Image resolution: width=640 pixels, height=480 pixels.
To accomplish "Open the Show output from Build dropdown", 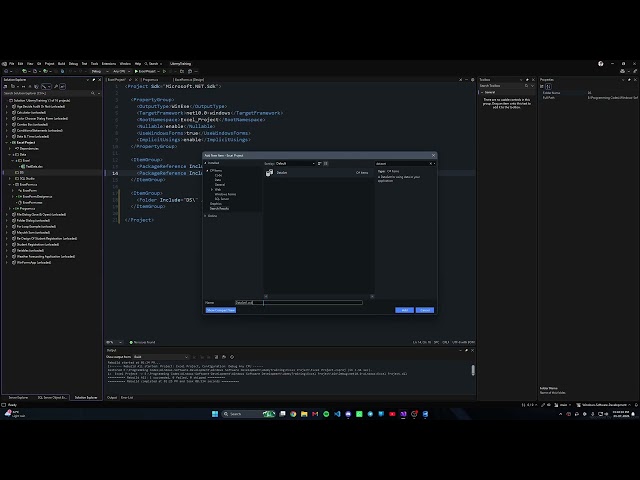I will click(x=161, y=357).
